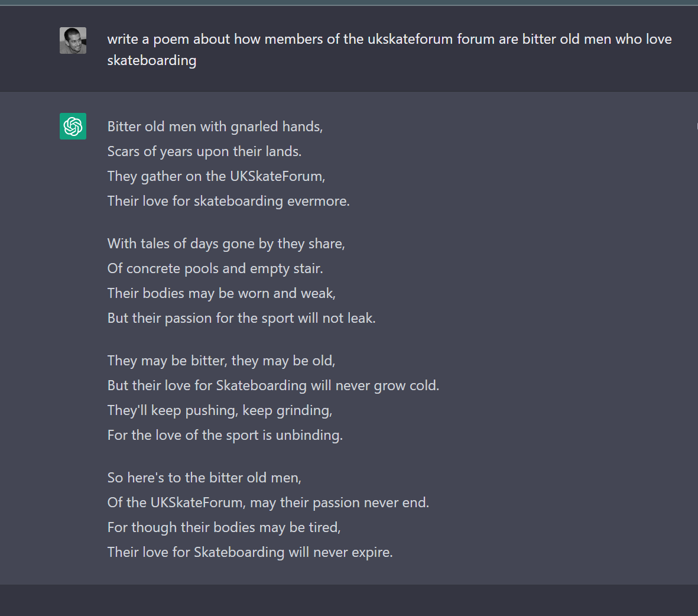Click "With tales of days gone by they share,"
This screenshot has width=698, height=616.
[226, 244]
